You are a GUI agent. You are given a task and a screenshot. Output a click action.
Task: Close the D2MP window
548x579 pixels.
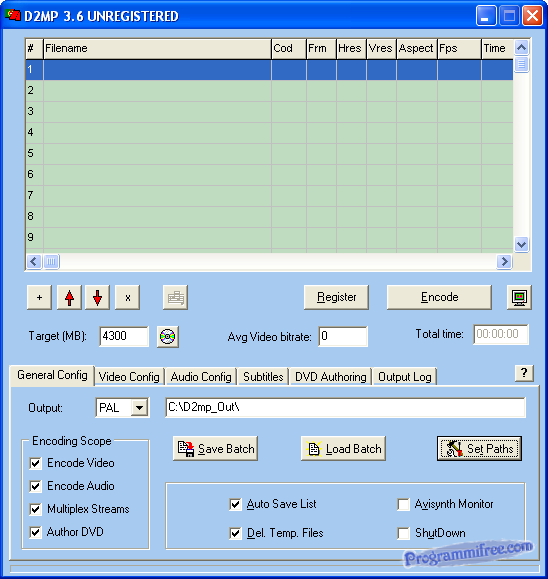point(532,16)
